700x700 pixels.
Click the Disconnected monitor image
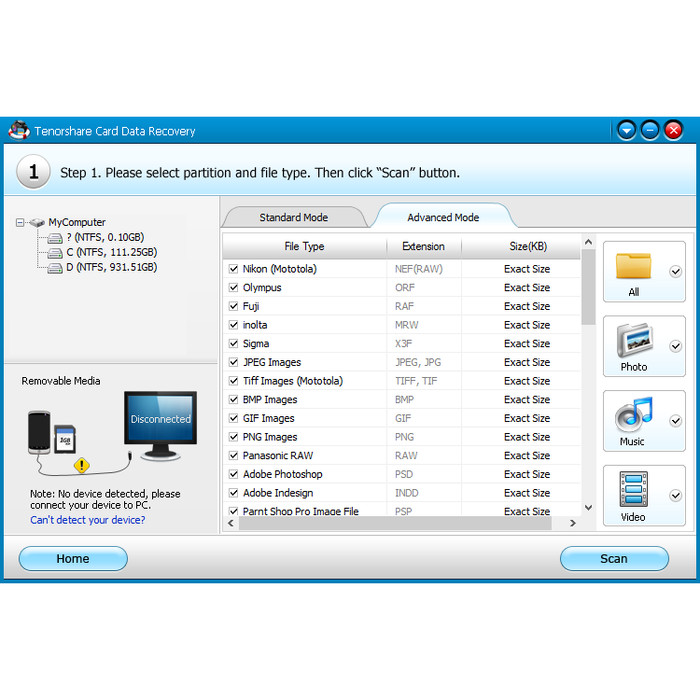[x=160, y=425]
